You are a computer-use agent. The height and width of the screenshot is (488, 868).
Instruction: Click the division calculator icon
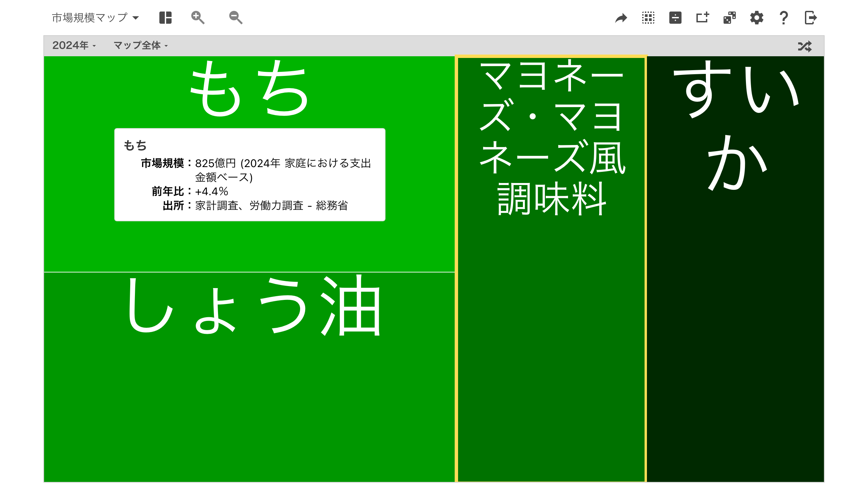click(675, 18)
